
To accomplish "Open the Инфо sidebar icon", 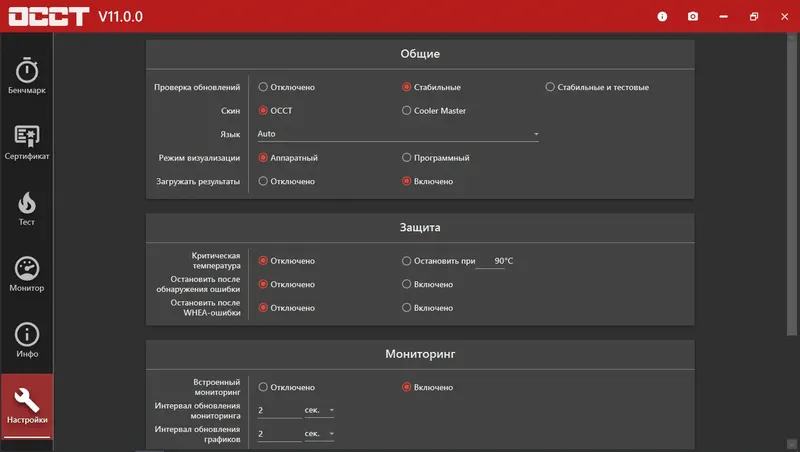I will tap(27, 335).
